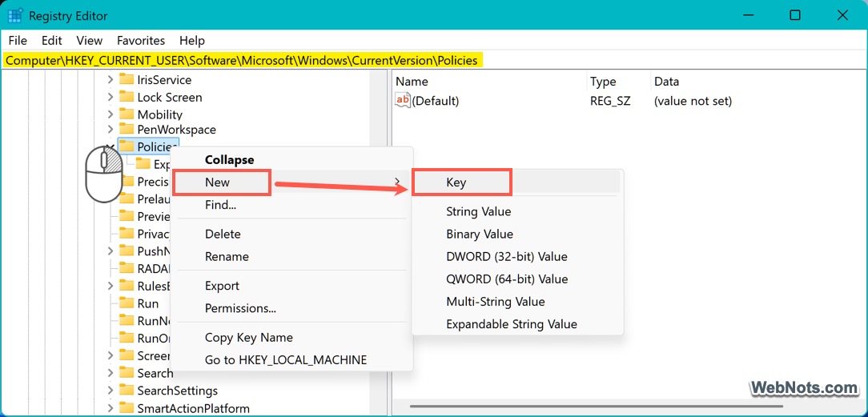Click the SmartActionPlatform folder icon
This screenshot has width=868, height=417.
pyautogui.click(x=126, y=408)
